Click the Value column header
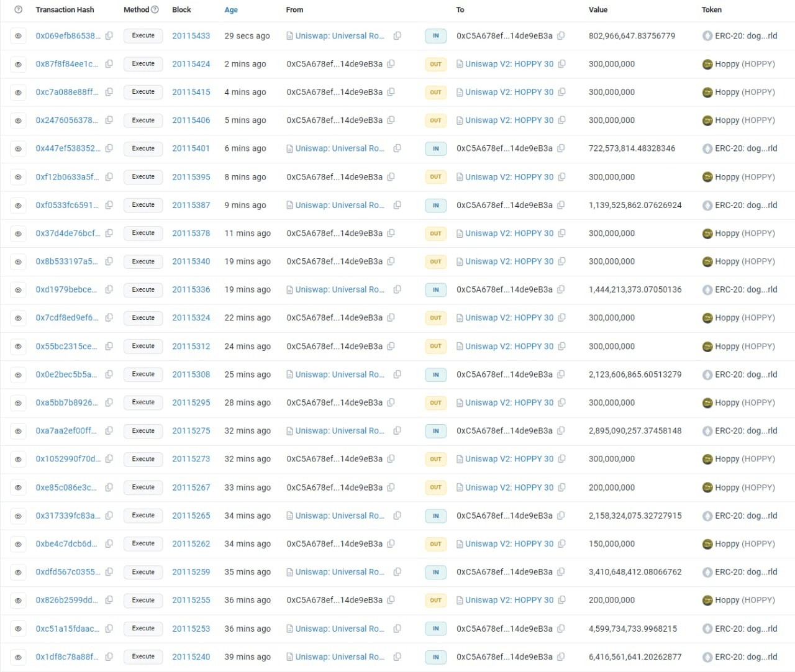 click(x=598, y=10)
